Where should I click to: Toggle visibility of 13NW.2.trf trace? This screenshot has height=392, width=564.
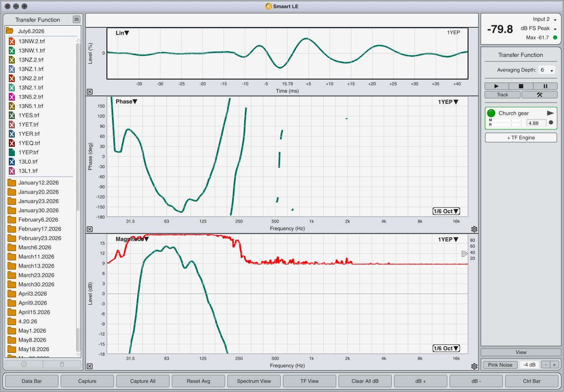pos(12,41)
